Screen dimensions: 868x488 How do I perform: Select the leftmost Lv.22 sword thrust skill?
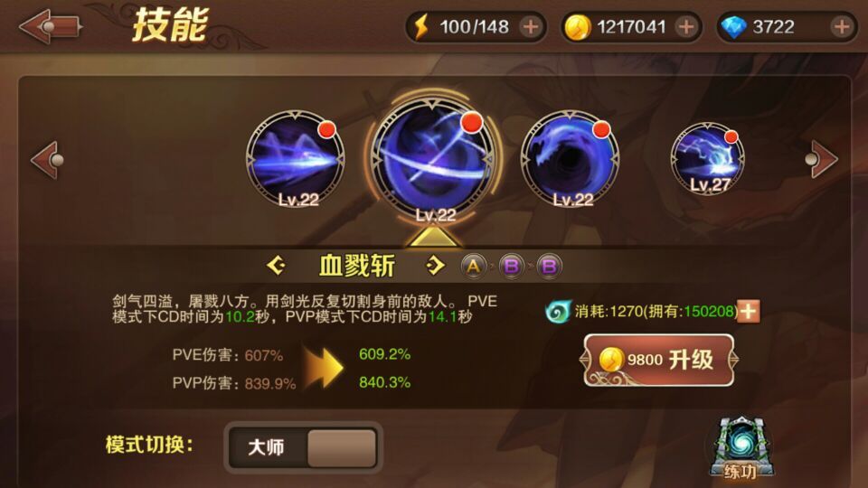pyautogui.click(x=296, y=158)
